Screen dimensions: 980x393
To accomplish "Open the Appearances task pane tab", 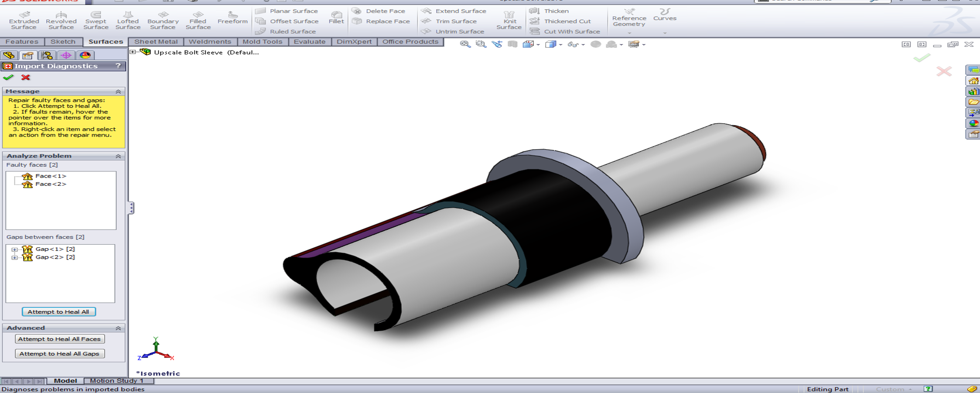I will [973, 123].
